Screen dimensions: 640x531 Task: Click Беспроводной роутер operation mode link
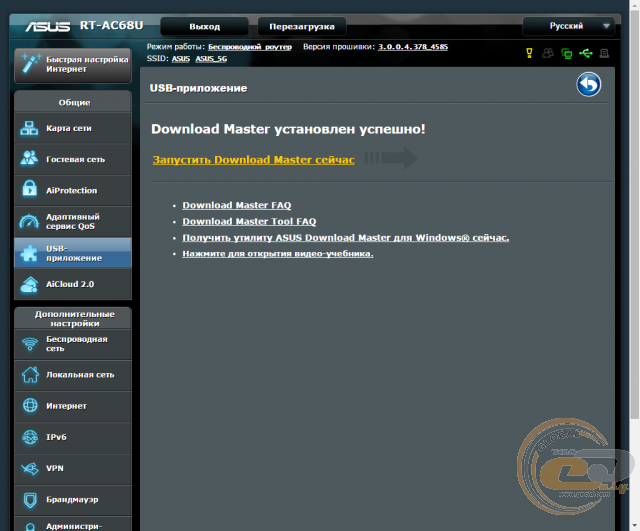pos(250,47)
